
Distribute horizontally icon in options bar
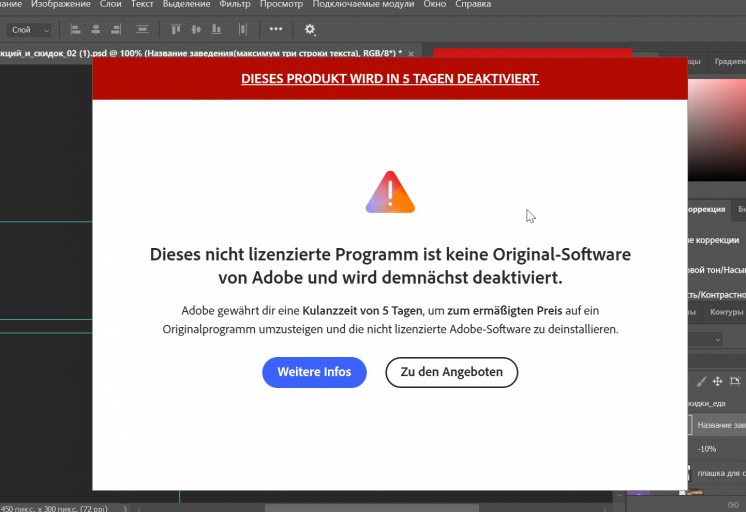click(x=243, y=30)
